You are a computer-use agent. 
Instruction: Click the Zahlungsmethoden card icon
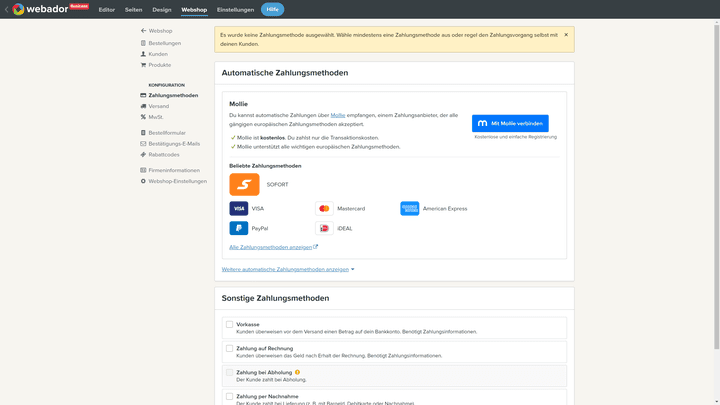[143, 96]
